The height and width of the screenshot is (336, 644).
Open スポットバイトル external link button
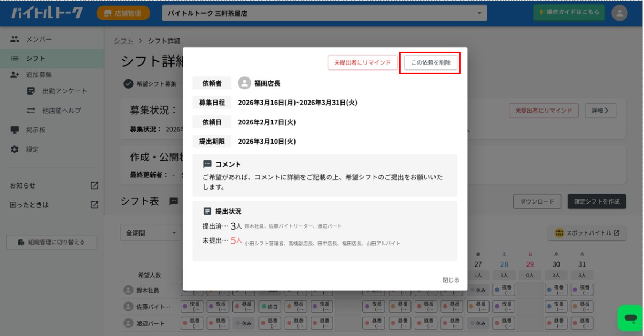(x=587, y=233)
